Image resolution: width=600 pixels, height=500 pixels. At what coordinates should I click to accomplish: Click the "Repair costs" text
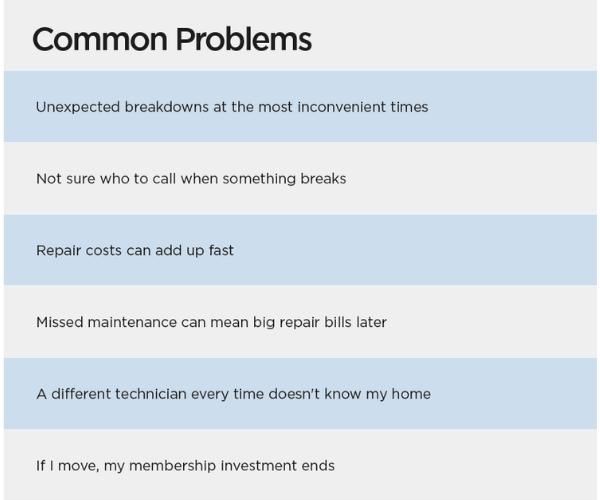[x=79, y=250]
